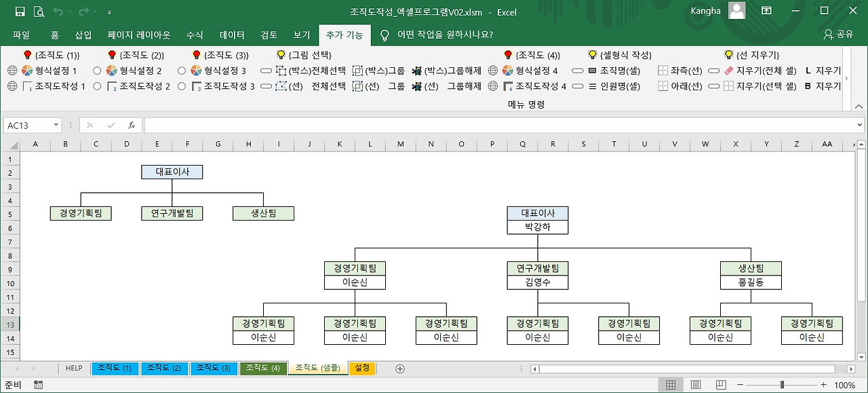Click the 공유 share button
The height and width of the screenshot is (393, 868).
point(838,35)
